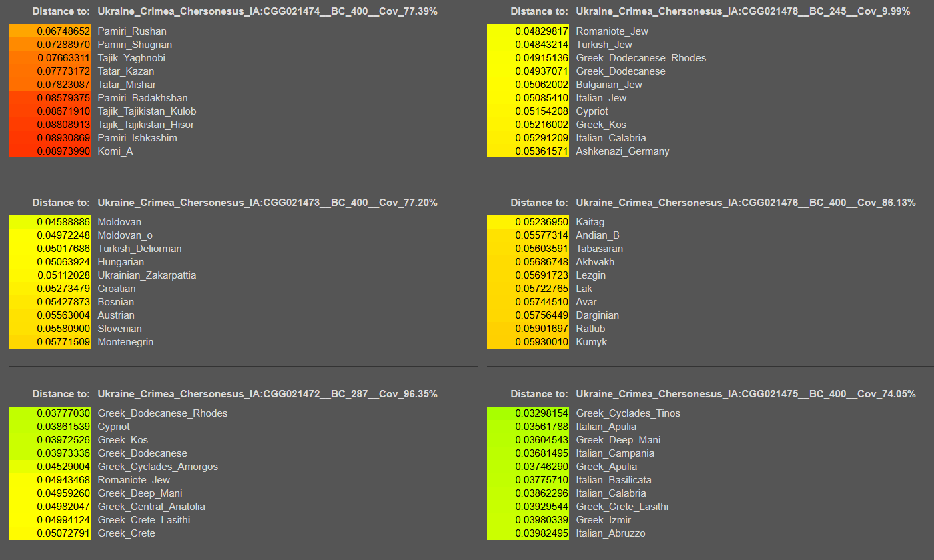Click the distance value 0.05291209

pos(542,138)
